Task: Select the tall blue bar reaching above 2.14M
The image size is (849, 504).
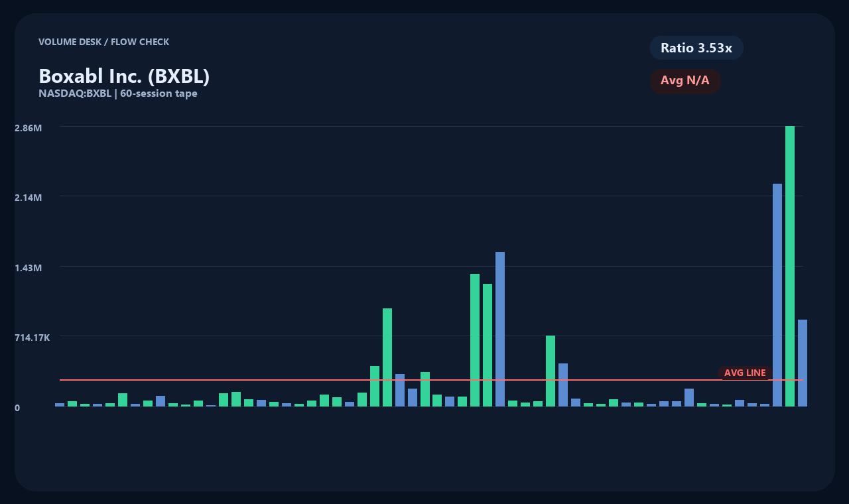Action: point(777,295)
